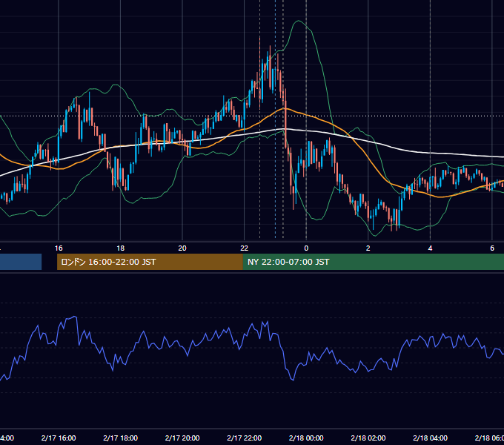Click the 20 hour label on chart axis
Image resolution: width=504 pixels, height=445 pixels.
click(182, 248)
